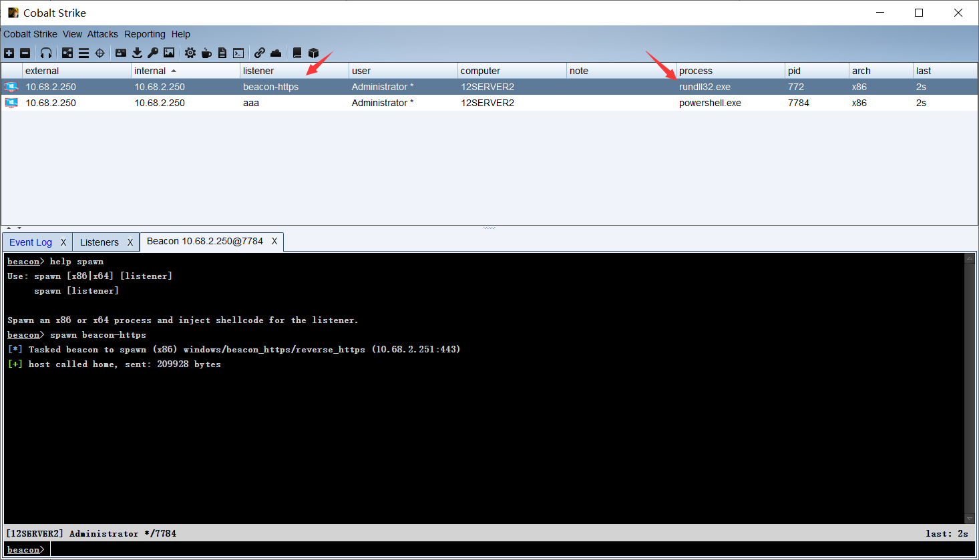Click Administrator * user in rundll32.exe row
This screenshot has height=560, width=979.
[x=403, y=87]
